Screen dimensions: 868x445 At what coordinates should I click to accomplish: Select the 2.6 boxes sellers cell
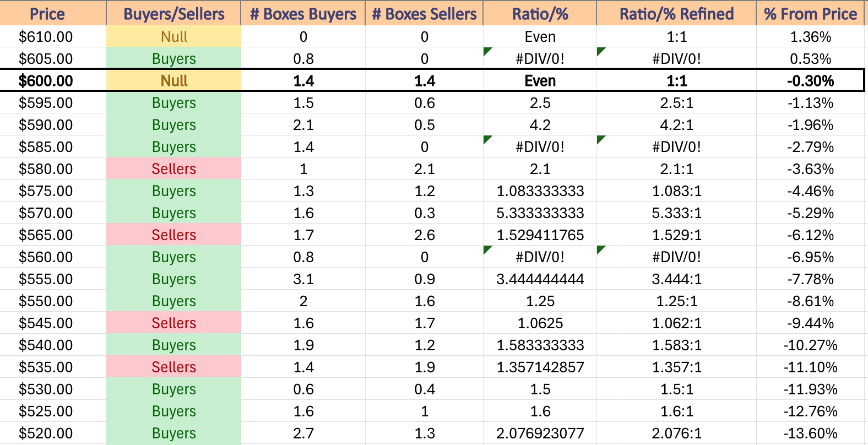(x=424, y=235)
